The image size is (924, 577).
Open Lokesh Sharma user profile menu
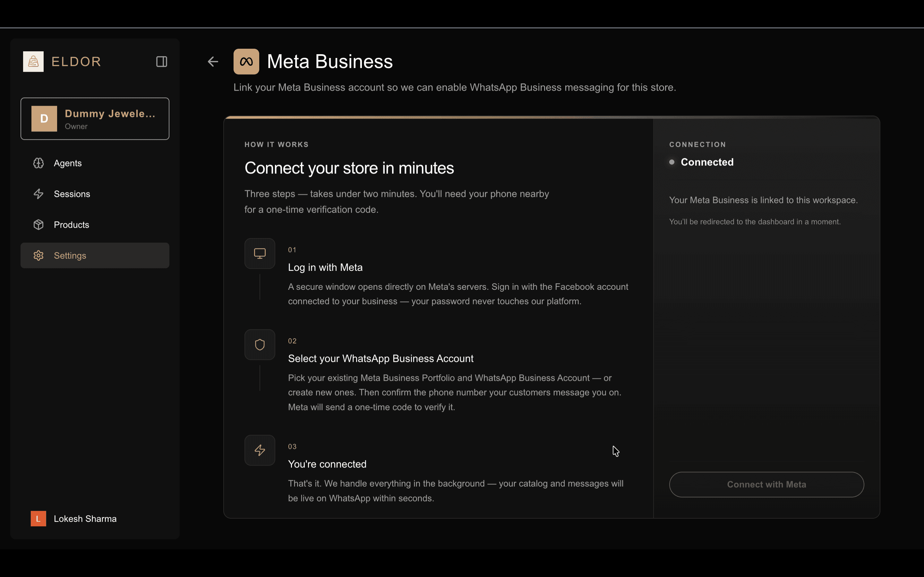[x=85, y=519]
